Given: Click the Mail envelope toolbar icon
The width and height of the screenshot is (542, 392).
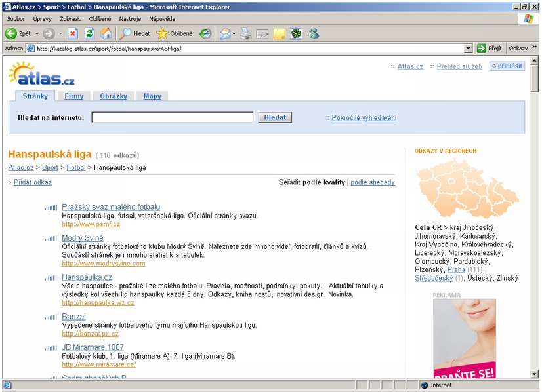Looking at the screenshot, I should pos(224,33).
